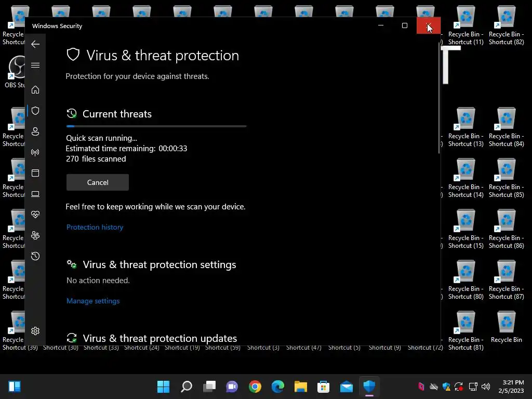Image resolution: width=532 pixels, height=399 pixels.
Task: Open Settings gear in Windows Security sidebar
Action: pos(35,331)
